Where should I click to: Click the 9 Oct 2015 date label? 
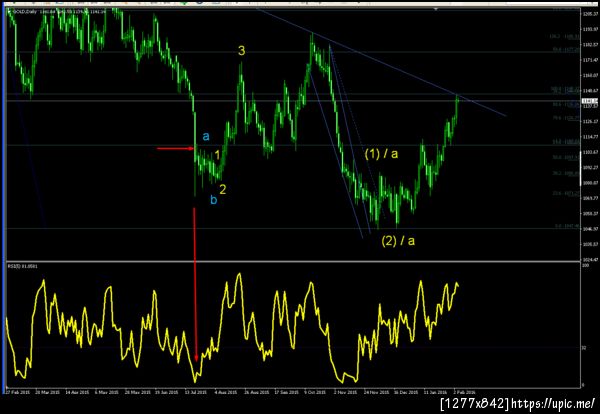click(x=315, y=393)
